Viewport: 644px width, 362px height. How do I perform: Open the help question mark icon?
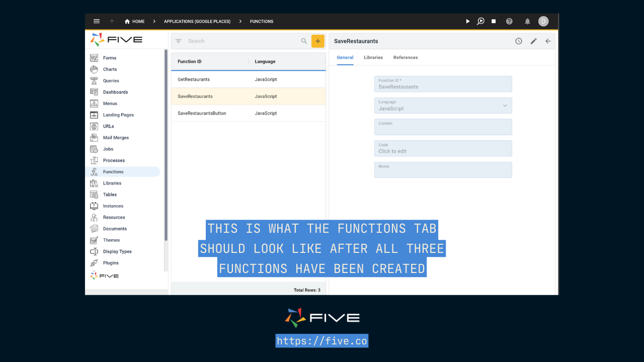(509, 21)
